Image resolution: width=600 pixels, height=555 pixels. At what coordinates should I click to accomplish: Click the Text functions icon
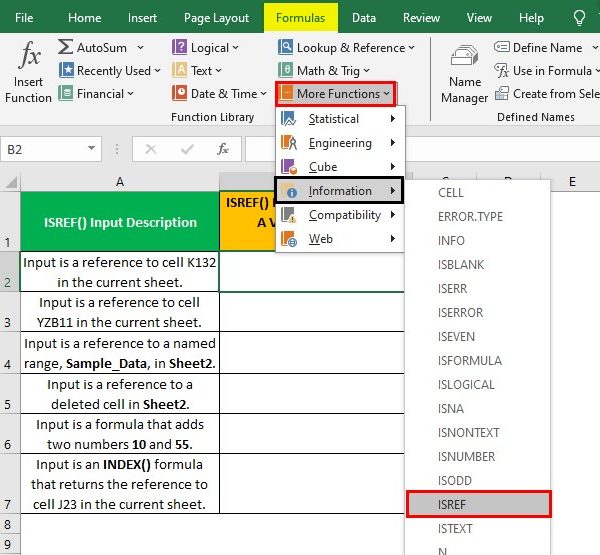(179, 70)
